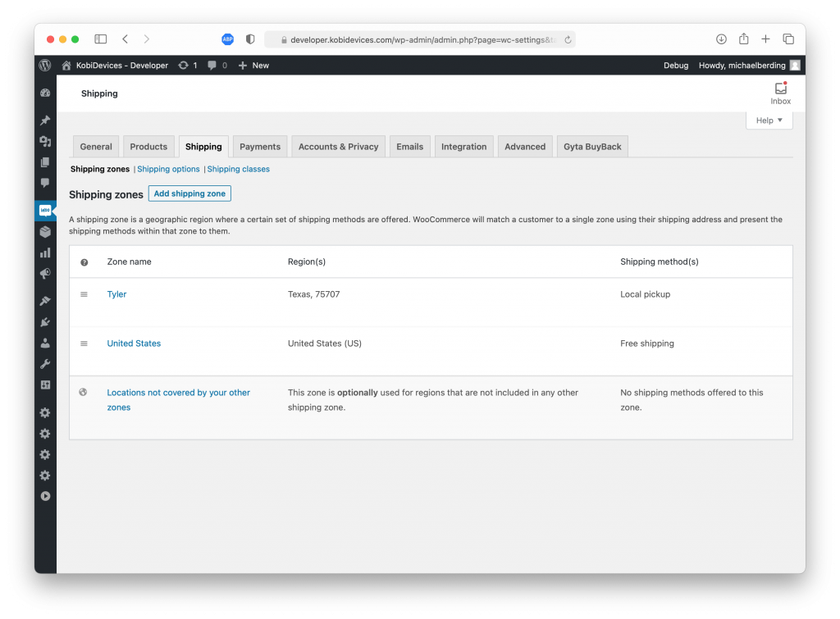
Task: Select the WooCommerce sidebar icon
Action: pyautogui.click(x=45, y=210)
